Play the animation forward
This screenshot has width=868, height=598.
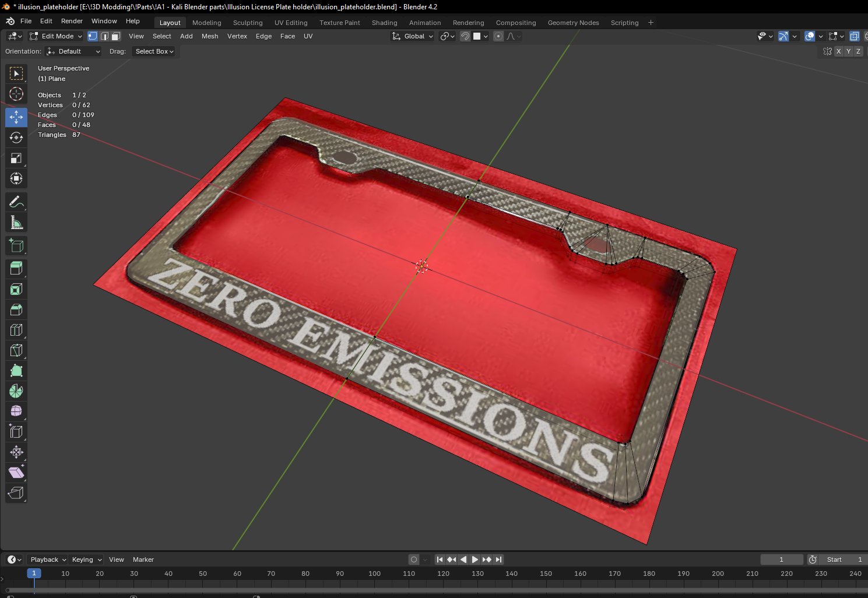tap(475, 560)
